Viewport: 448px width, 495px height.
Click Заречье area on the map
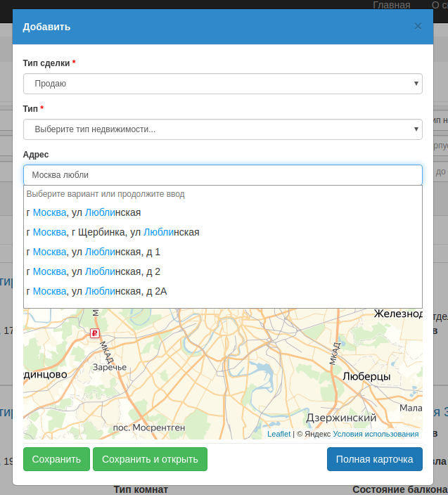[x=109, y=367]
